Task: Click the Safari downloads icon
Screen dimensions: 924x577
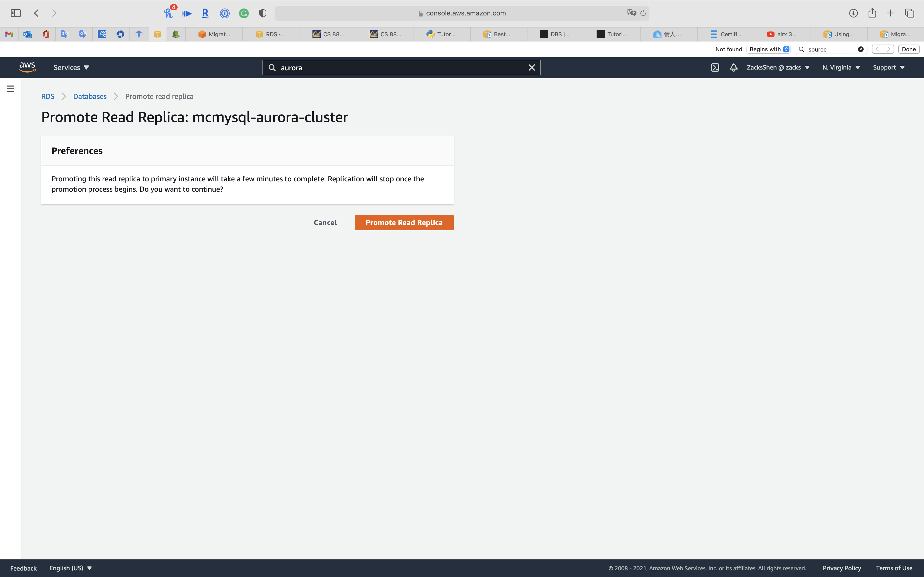Action: pos(853,13)
